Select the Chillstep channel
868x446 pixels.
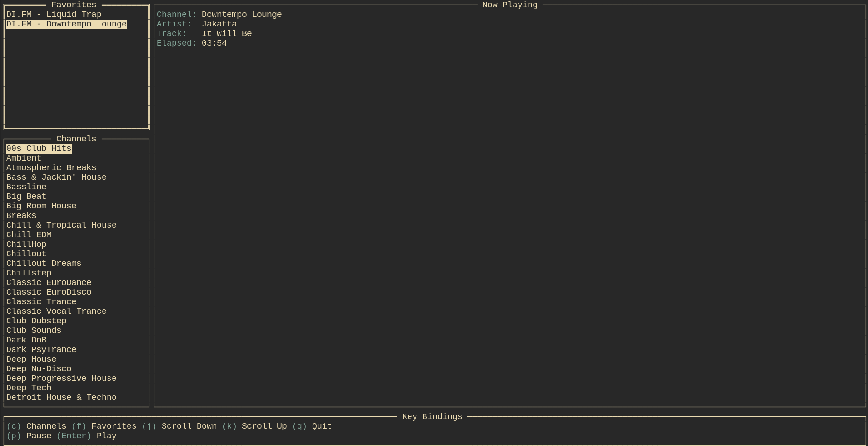tap(29, 273)
